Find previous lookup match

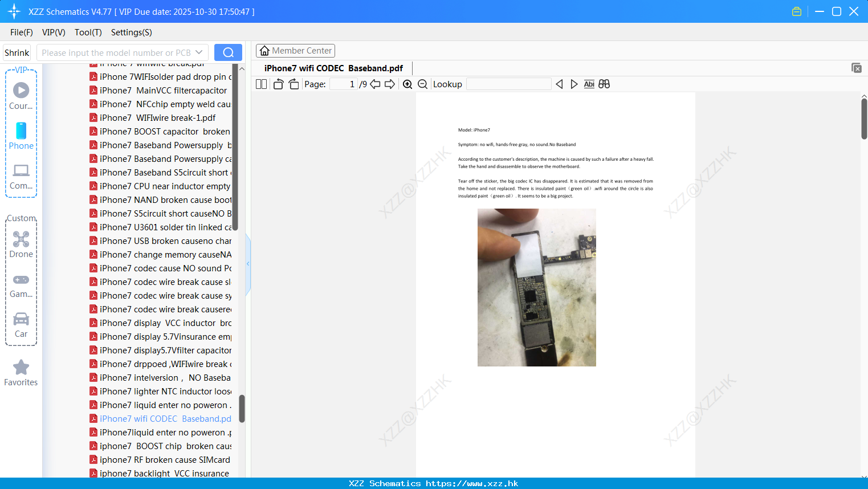559,84
